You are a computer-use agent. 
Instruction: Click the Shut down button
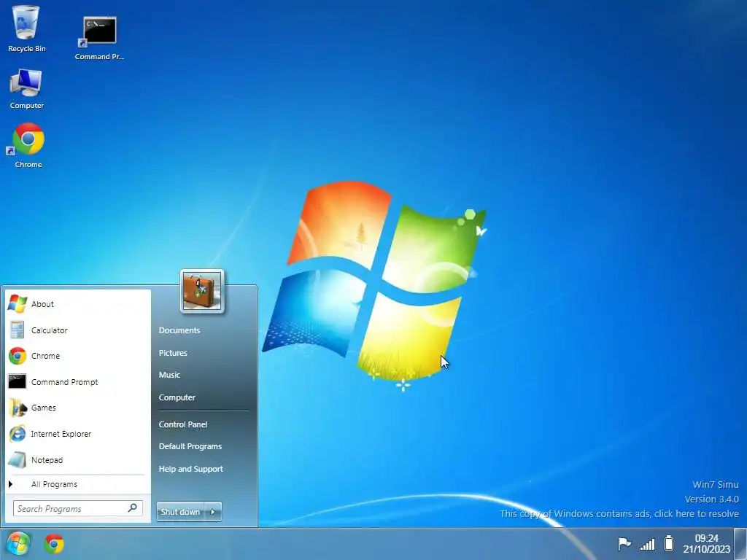pyautogui.click(x=181, y=512)
